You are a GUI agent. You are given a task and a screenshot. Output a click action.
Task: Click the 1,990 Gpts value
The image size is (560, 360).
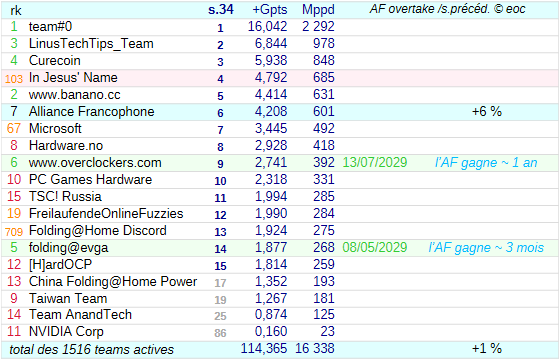tap(271, 214)
